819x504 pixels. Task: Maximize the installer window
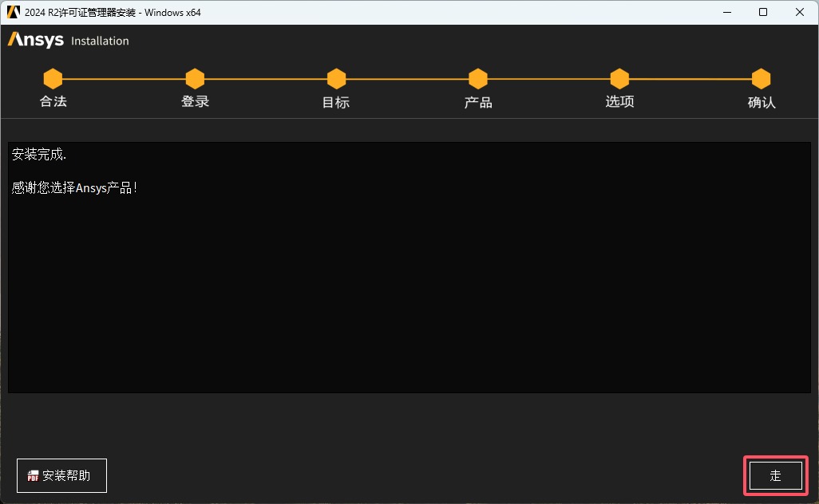tap(763, 12)
